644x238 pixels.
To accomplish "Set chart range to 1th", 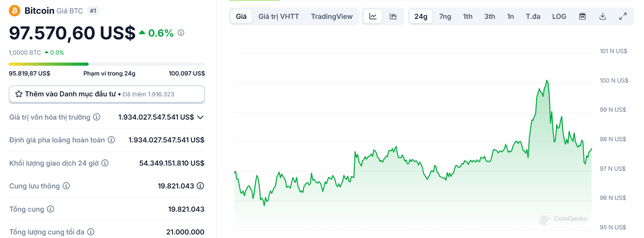I will 468,17.
